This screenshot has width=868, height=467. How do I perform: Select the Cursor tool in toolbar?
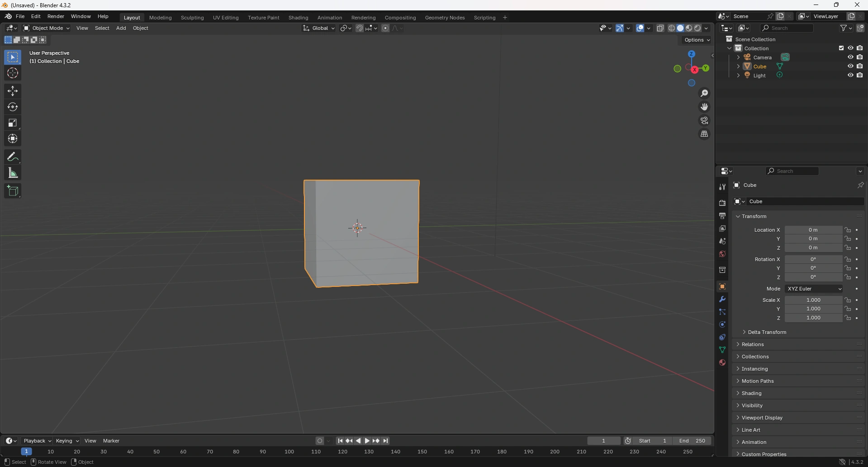(13, 73)
